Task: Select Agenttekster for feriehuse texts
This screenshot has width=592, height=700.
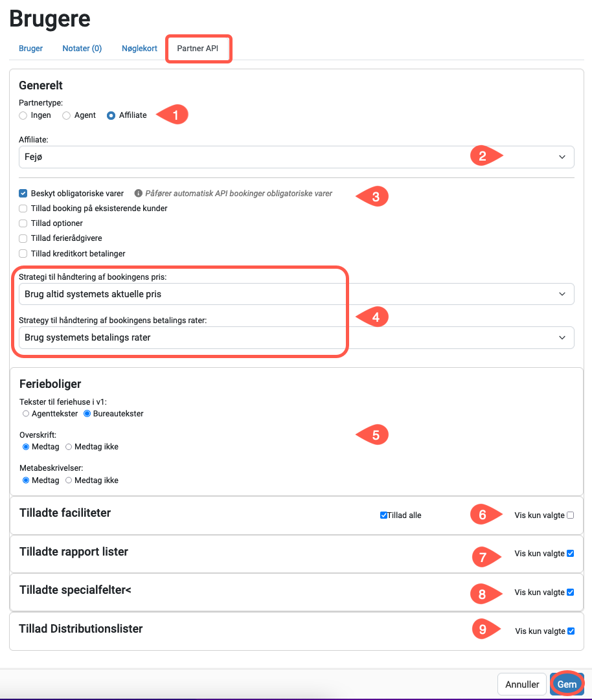Action: [x=26, y=414]
